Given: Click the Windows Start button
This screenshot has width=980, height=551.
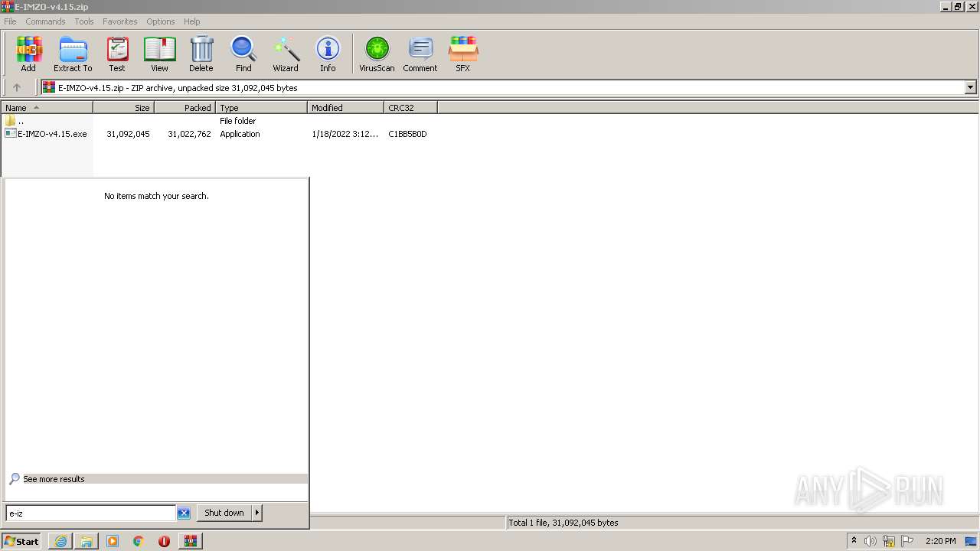Looking at the screenshot, I should click(x=21, y=541).
